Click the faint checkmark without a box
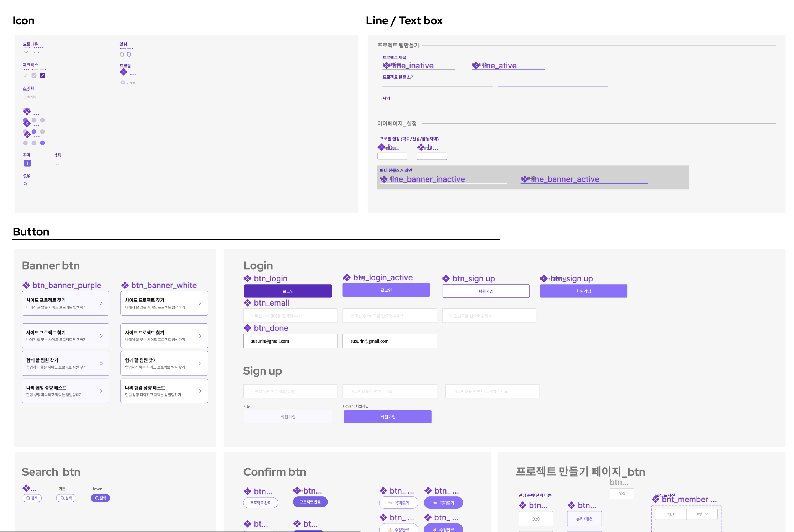Image resolution: width=794 pixels, height=532 pixels. click(x=25, y=75)
